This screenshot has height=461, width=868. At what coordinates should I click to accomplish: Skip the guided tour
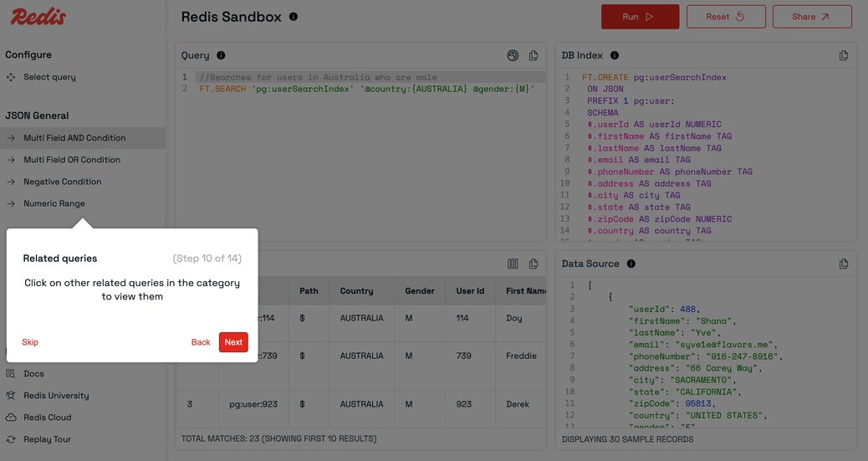(x=30, y=342)
